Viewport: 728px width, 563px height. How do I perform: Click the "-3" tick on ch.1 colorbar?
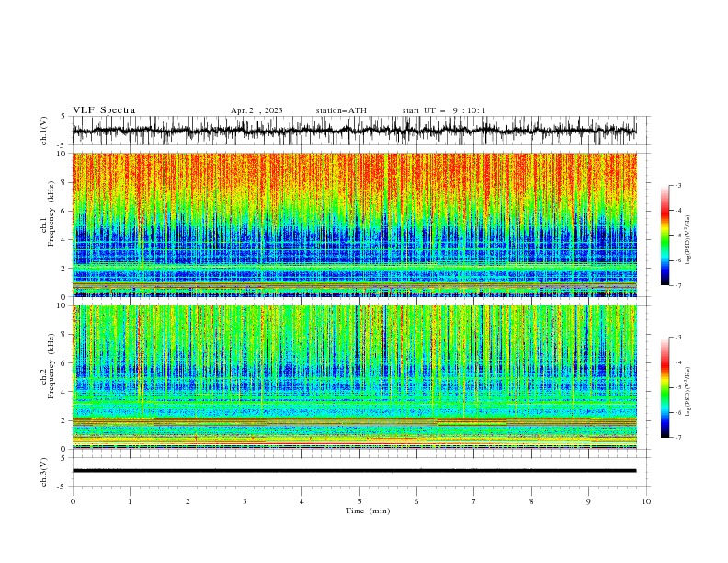677,185
